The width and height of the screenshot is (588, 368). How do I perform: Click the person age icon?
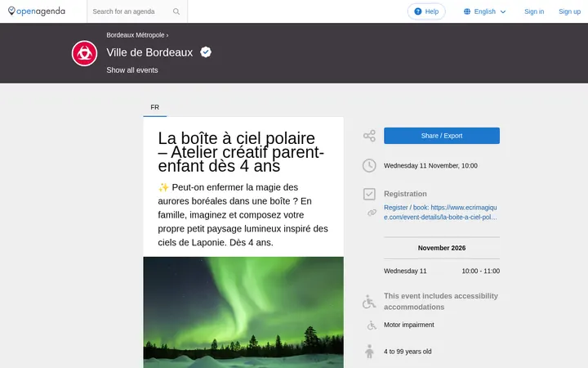coord(369,352)
